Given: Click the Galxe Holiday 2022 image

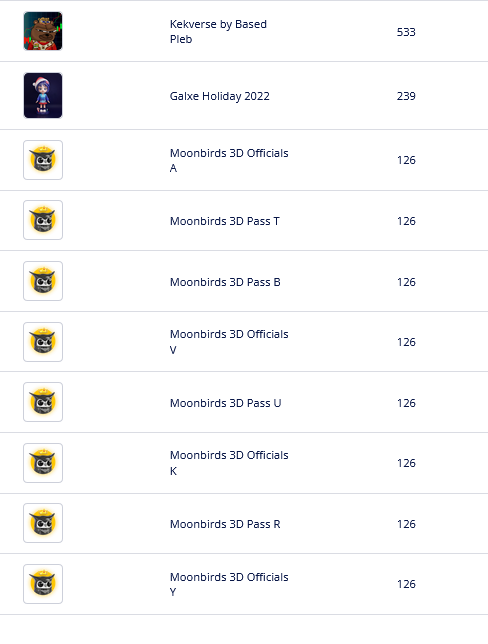Looking at the screenshot, I should click(x=43, y=96).
